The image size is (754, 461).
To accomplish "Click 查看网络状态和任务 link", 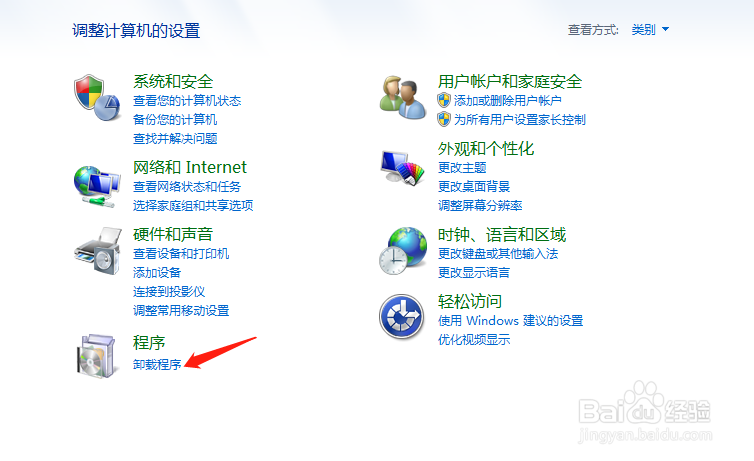I will coord(187,187).
